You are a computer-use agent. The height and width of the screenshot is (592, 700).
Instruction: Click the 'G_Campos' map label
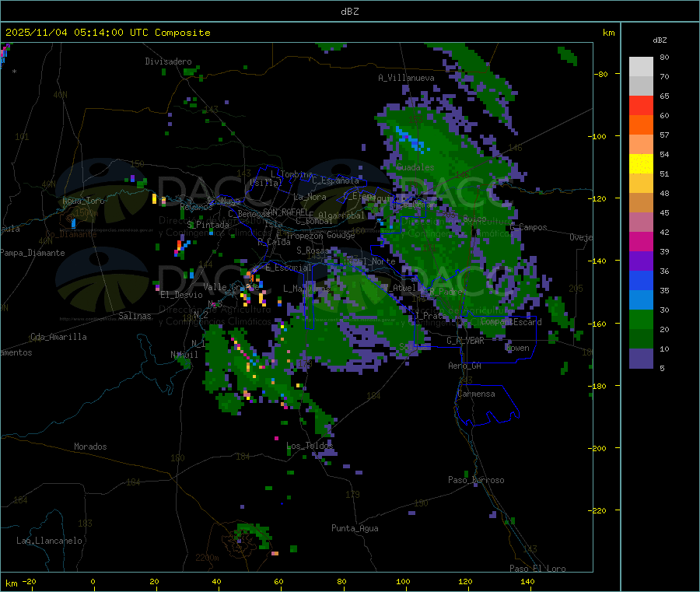pos(529,227)
